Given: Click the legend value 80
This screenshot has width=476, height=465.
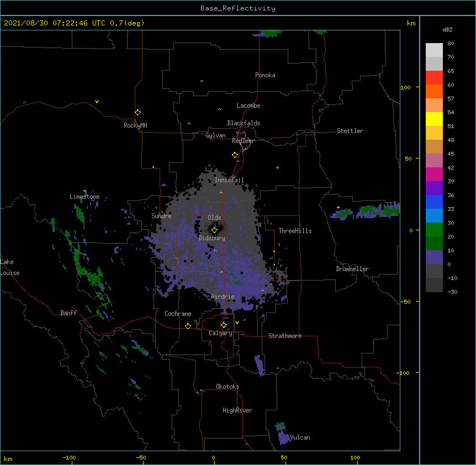Looking at the screenshot, I should [451, 44].
